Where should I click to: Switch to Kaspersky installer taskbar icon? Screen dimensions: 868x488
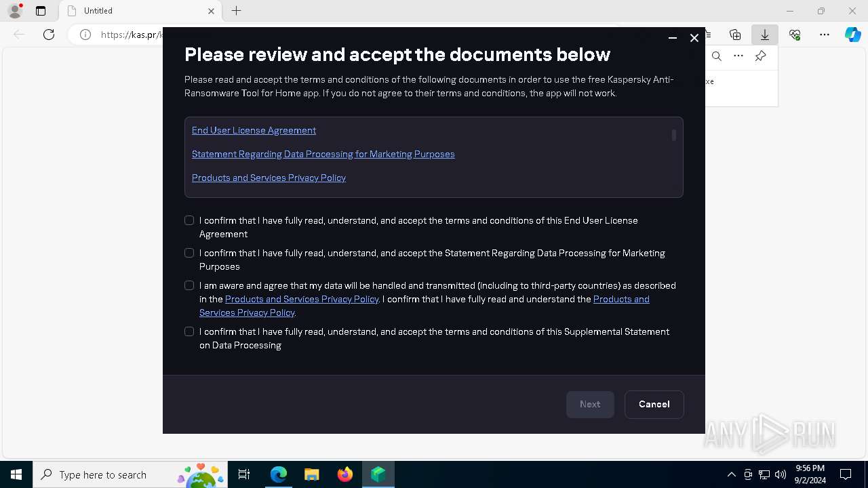pos(378,474)
